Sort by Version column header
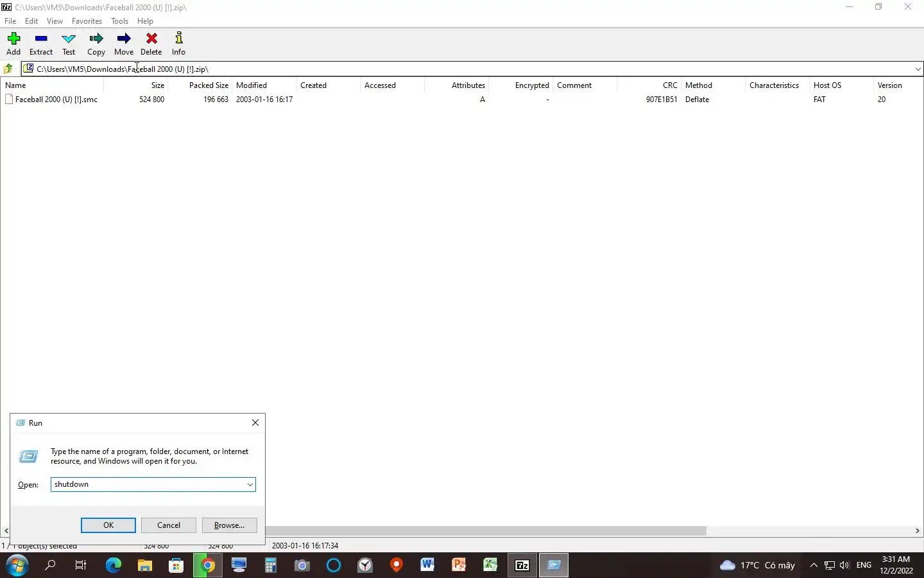 [x=898, y=85]
